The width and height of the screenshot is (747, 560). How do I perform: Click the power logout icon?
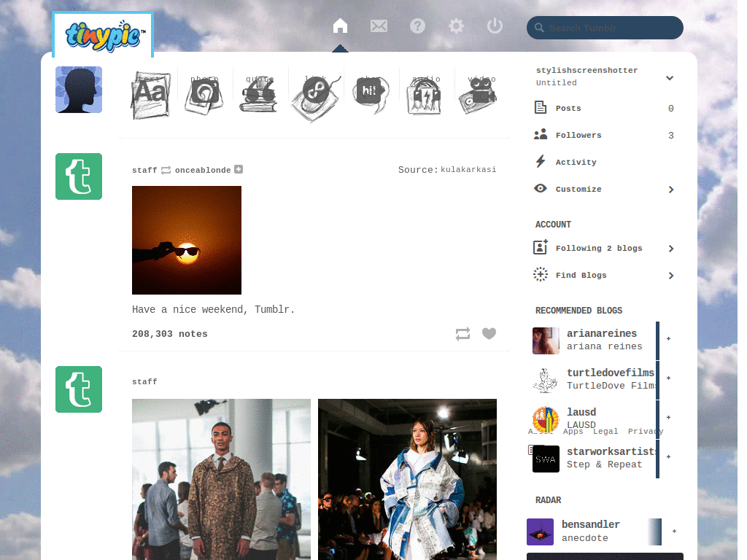click(x=495, y=26)
